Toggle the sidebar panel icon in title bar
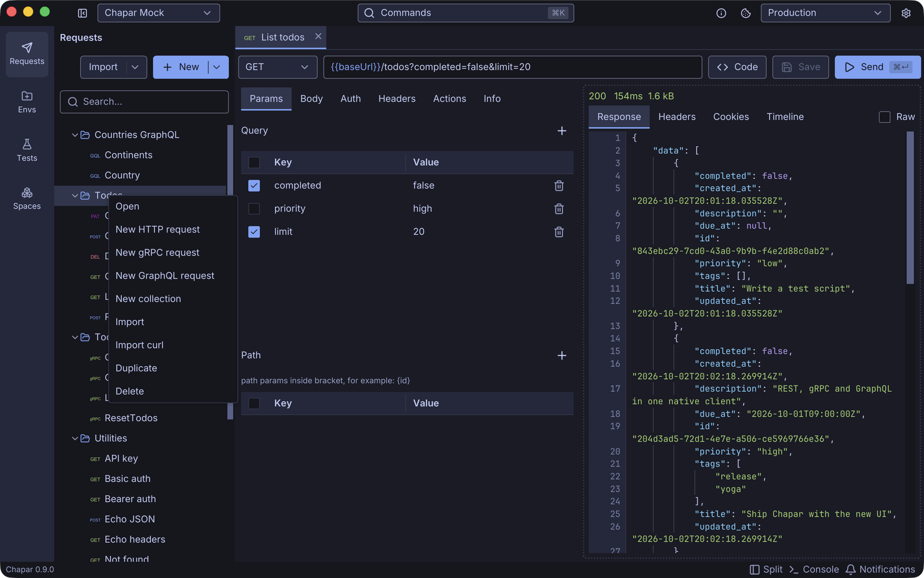 tap(83, 13)
